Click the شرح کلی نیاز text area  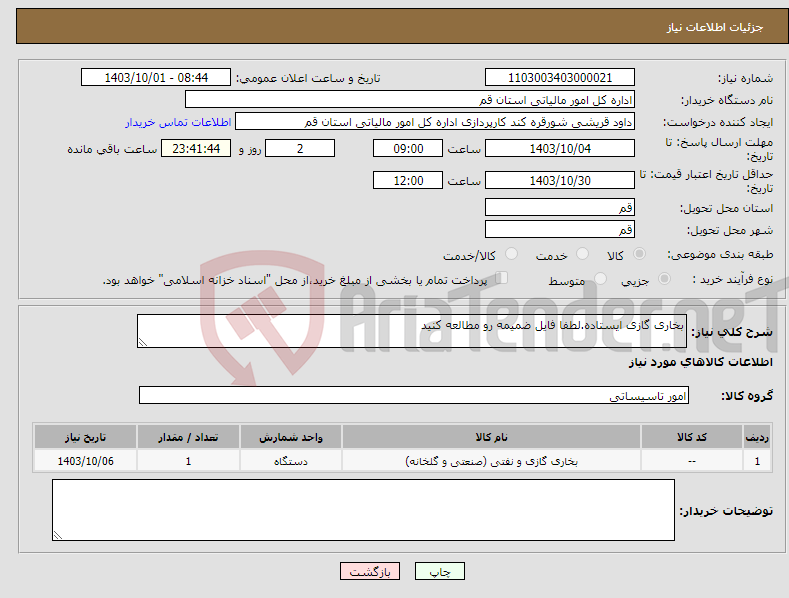point(412,331)
